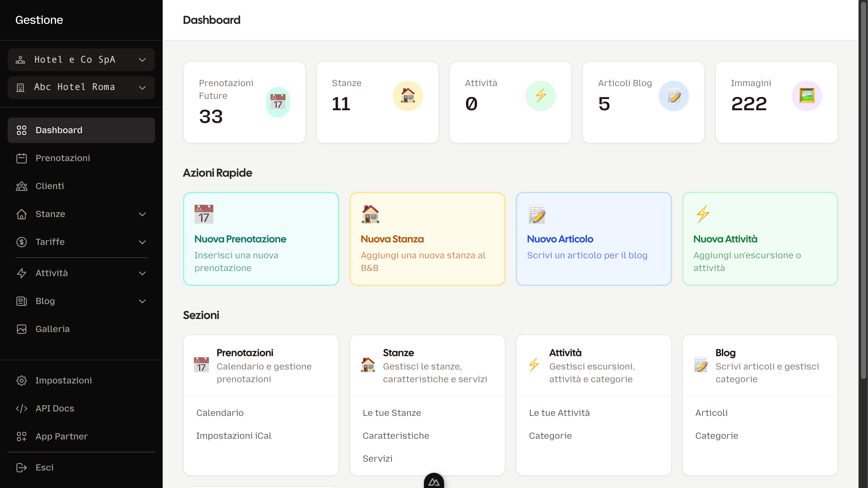Image resolution: width=868 pixels, height=488 pixels.
Task: Click the Prenotazioni calendar icon in sidebar
Action: click(22, 158)
